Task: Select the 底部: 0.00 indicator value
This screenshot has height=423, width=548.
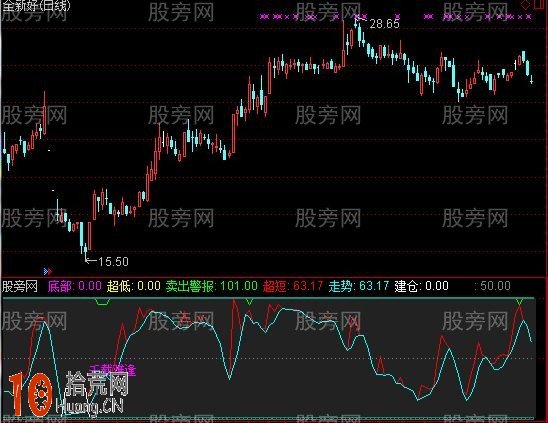Action: coord(75,286)
